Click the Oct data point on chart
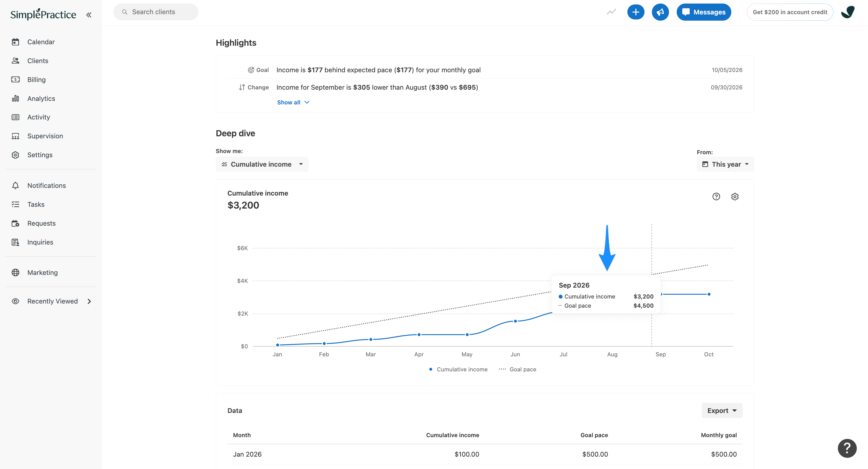Viewport: 868px width, 469px height. (709, 294)
